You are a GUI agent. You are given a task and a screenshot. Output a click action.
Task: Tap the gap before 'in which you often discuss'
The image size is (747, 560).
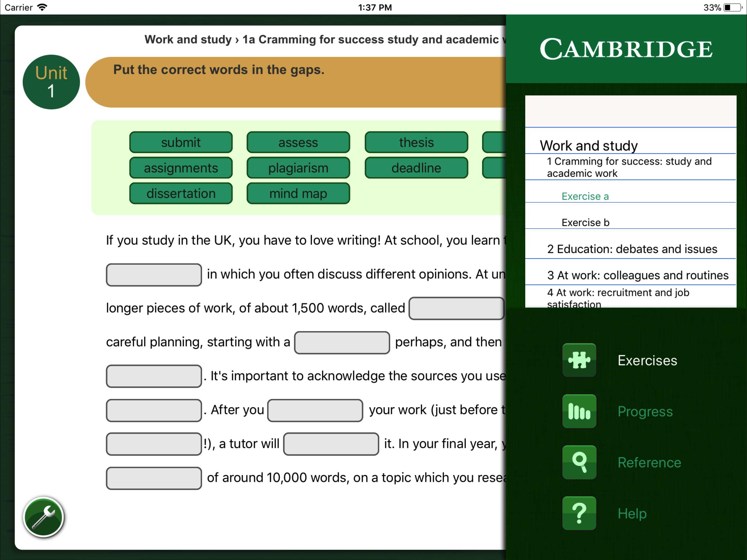pos(154,275)
